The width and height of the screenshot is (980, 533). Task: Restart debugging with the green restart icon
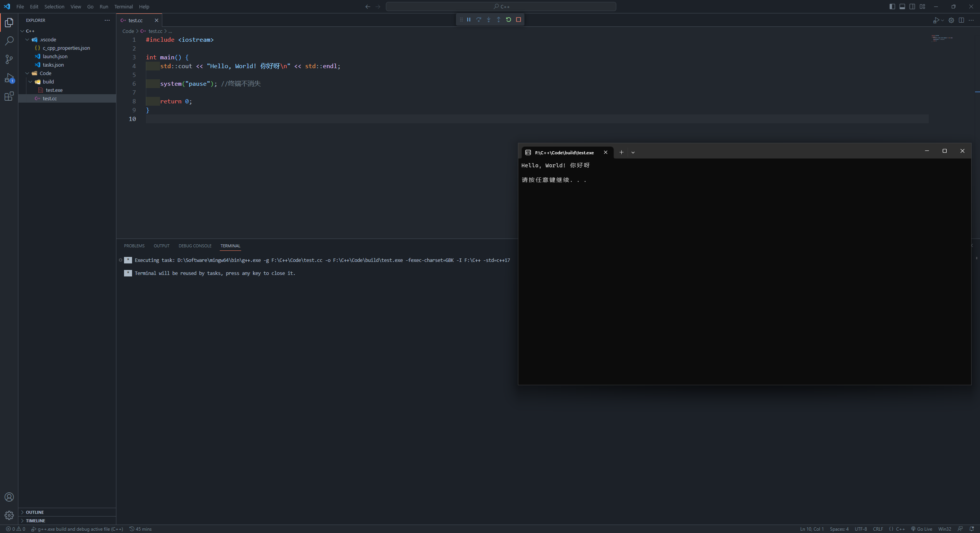(x=508, y=20)
